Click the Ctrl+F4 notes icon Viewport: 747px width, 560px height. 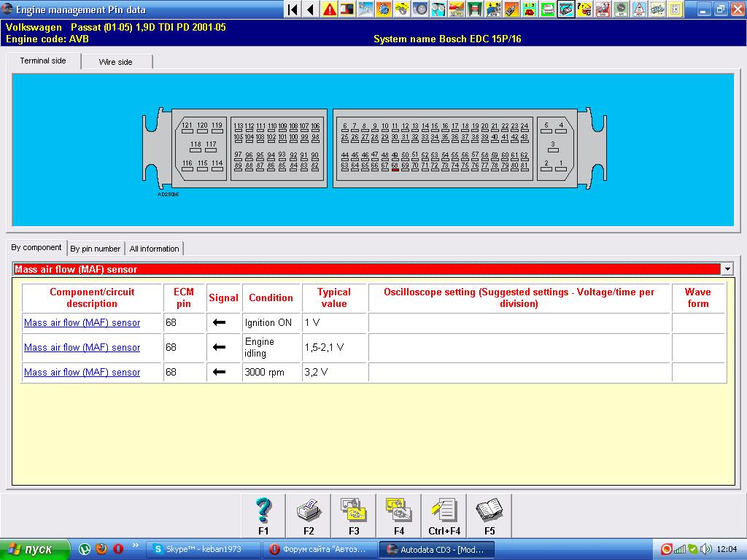point(444,516)
